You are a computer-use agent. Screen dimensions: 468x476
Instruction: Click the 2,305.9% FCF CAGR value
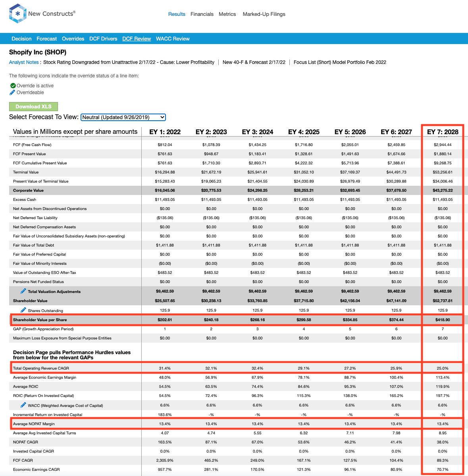(x=165, y=460)
